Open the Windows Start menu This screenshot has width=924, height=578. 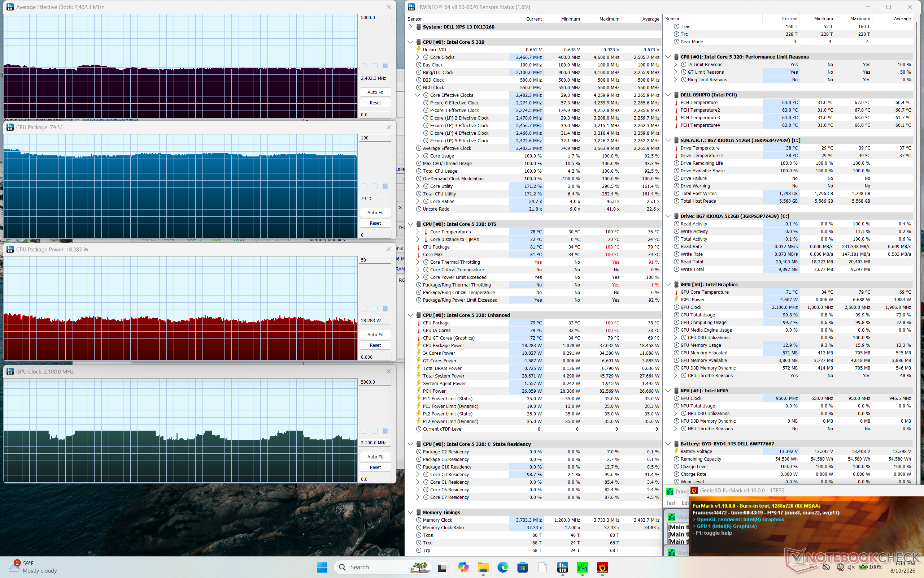coord(322,567)
